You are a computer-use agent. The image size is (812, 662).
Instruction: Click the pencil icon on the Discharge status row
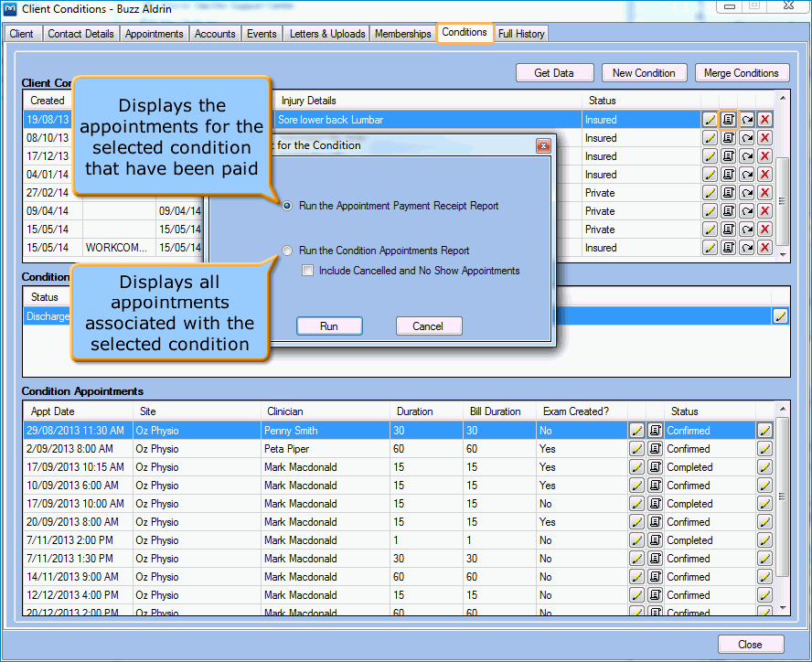pyautogui.click(x=780, y=315)
